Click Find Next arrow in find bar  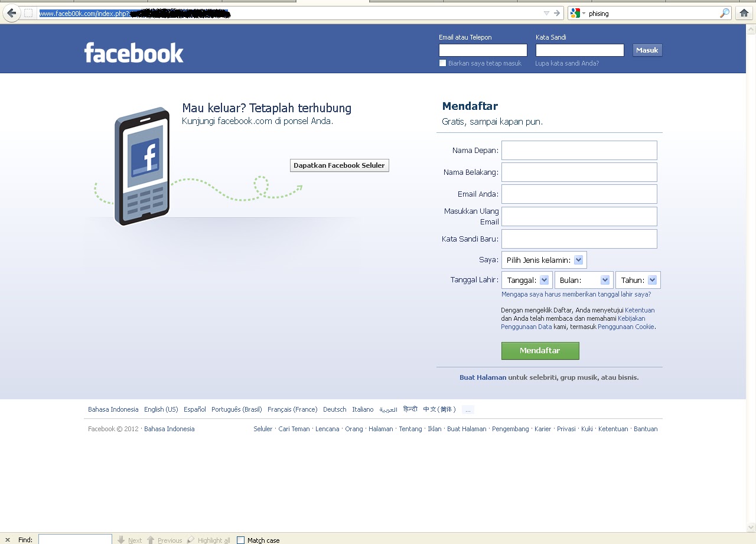pyautogui.click(x=129, y=540)
